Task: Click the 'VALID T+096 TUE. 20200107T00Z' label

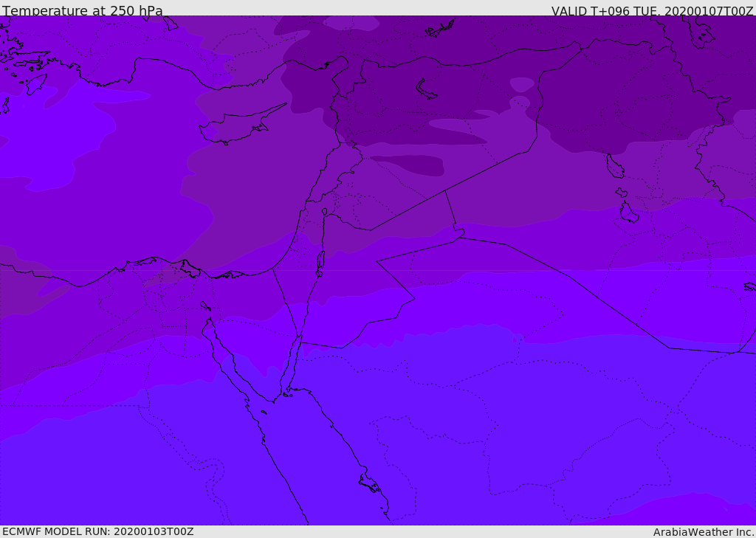Action: click(x=653, y=11)
